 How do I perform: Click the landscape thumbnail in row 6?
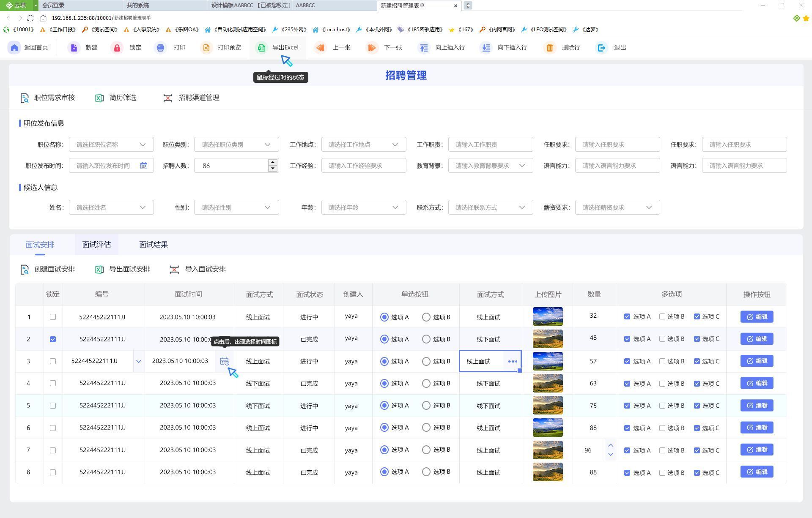pyautogui.click(x=548, y=428)
